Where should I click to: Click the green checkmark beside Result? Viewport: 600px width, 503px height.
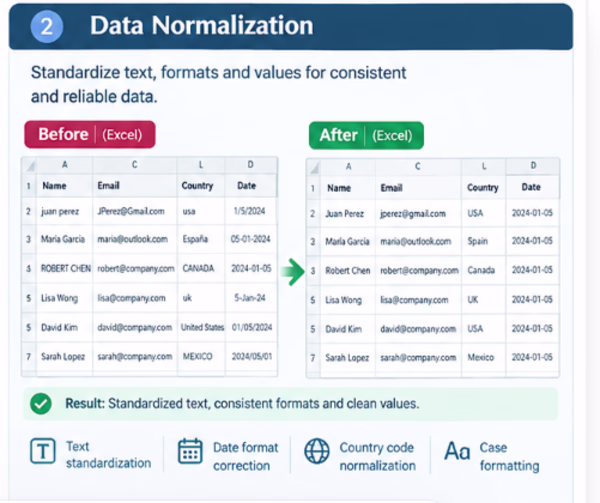coord(41,404)
